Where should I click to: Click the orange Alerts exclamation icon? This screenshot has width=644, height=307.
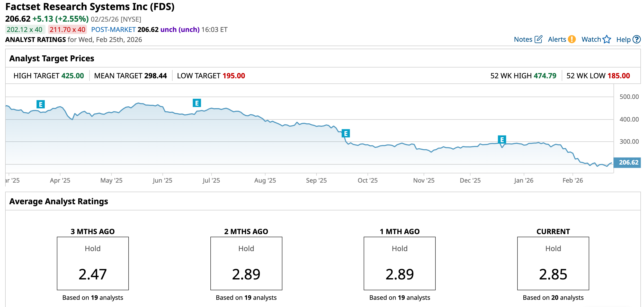coord(572,39)
